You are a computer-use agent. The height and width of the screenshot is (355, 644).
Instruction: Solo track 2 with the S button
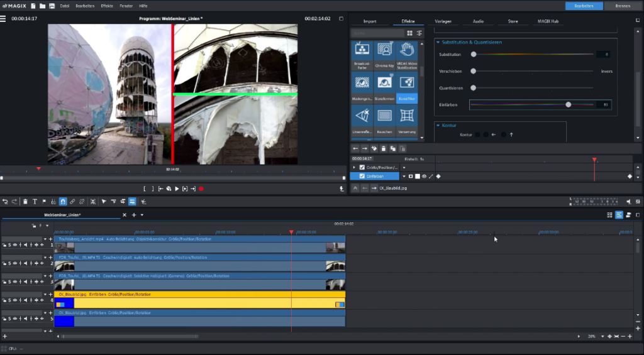[9, 263]
